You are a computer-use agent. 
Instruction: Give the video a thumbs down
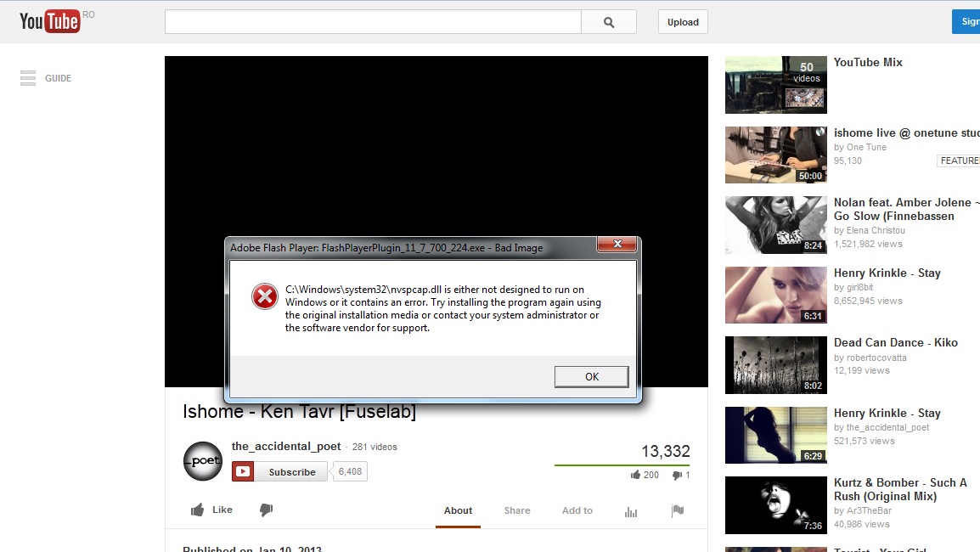pyautogui.click(x=265, y=509)
